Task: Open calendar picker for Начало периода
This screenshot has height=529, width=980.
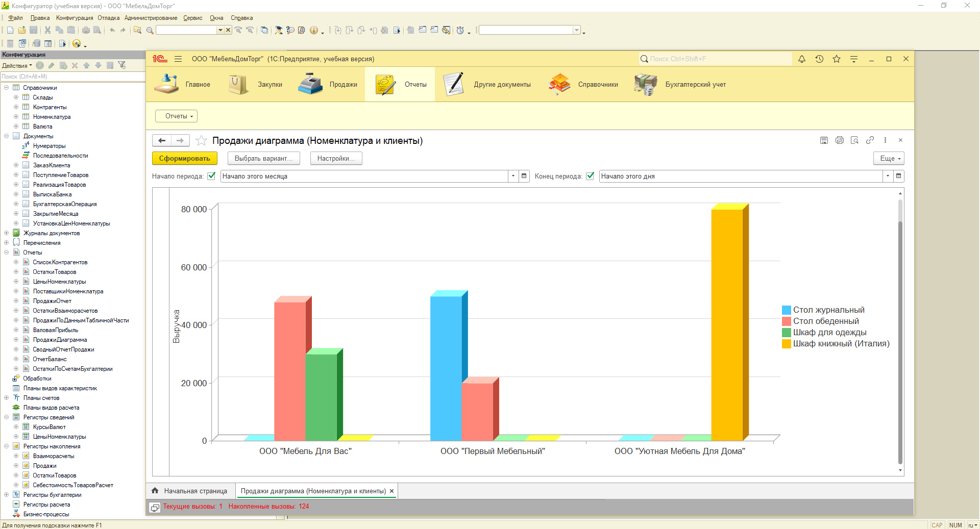Action: (524, 176)
